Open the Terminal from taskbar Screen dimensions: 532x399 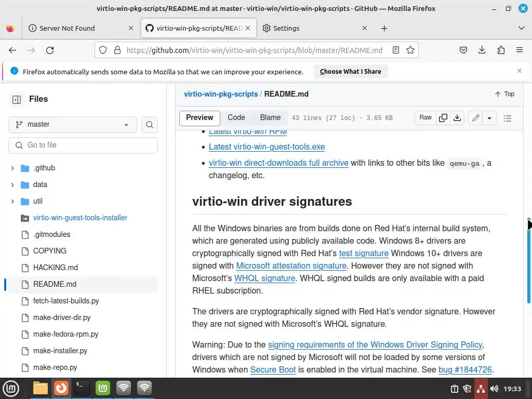[x=82, y=388]
